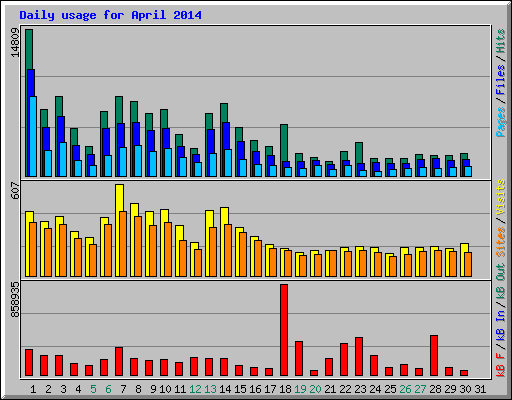Click day label 4 on the x-axis
This screenshot has width=512, height=400.
tap(78, 389)
